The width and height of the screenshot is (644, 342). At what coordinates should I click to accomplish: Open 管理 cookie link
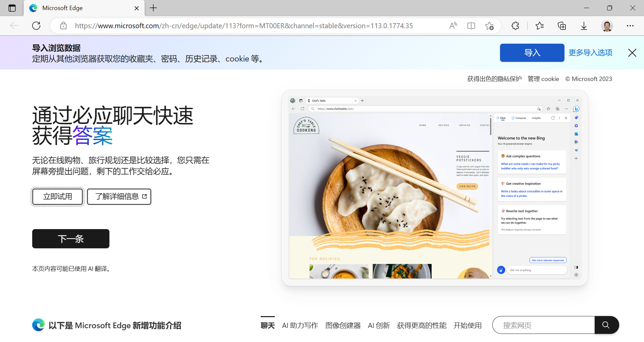coord(543,79)
